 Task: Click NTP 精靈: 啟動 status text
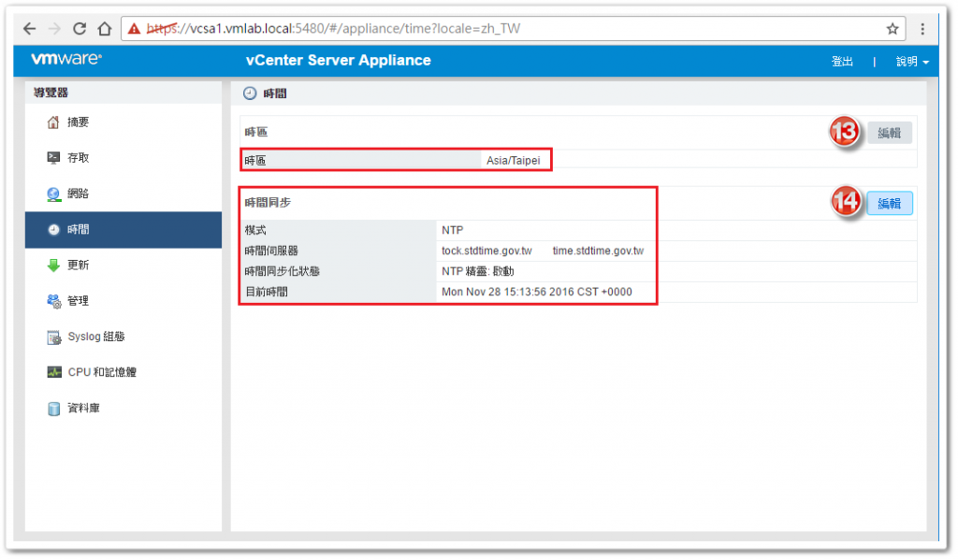point(478,271)
